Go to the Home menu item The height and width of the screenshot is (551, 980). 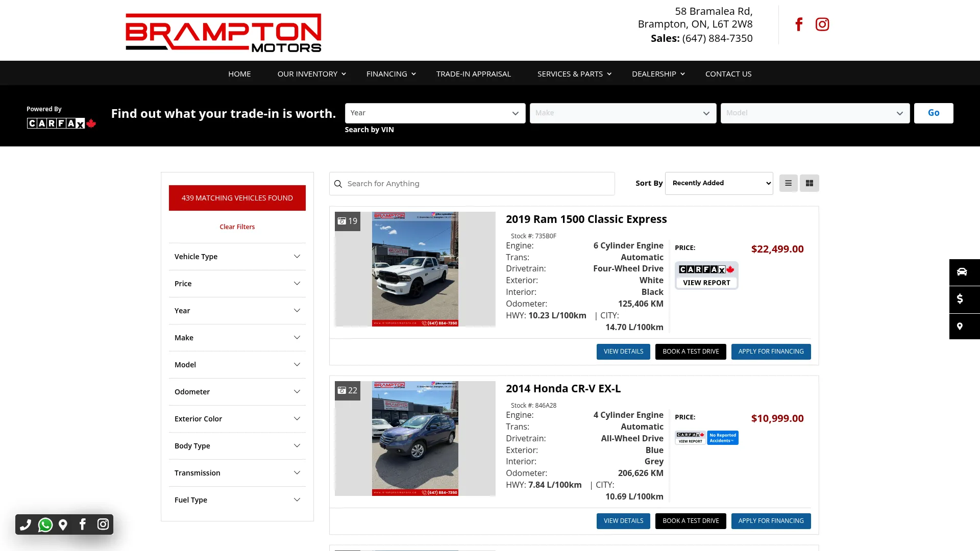point(239,74)
